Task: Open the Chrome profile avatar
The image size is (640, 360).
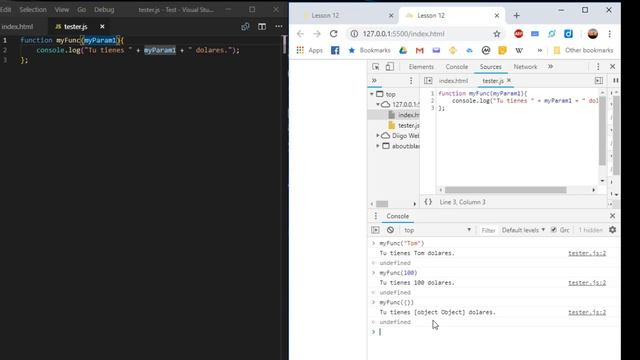Action: coord(593,34)
